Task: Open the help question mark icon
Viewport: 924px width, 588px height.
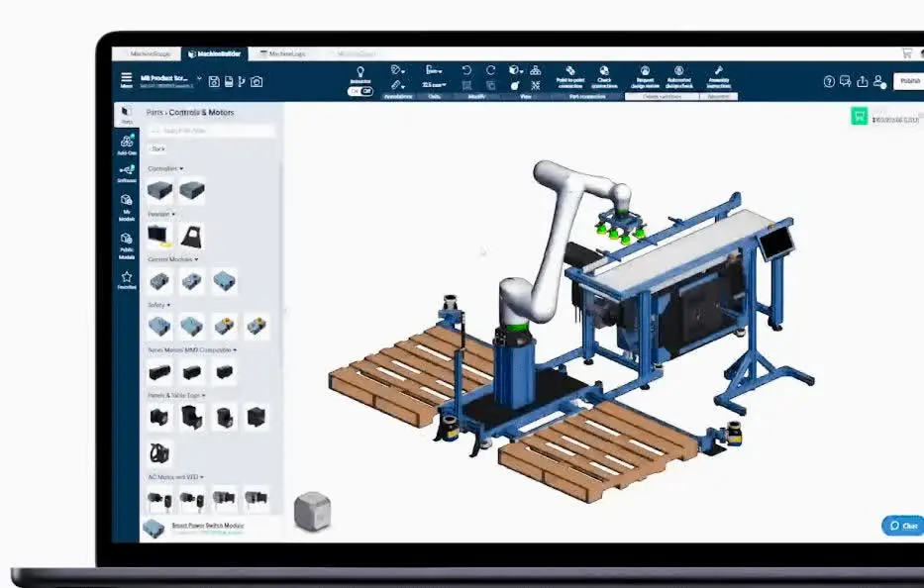Action: (x=829, y=81)
